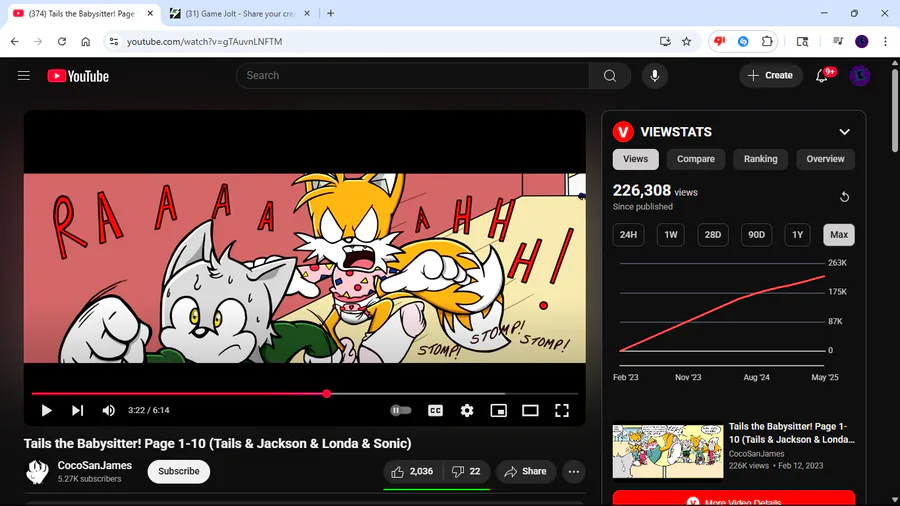The width and height of the screenshot is (900, 506).
Task: Click the dislike extension icon in toolbar
Action: coord(719,41)
